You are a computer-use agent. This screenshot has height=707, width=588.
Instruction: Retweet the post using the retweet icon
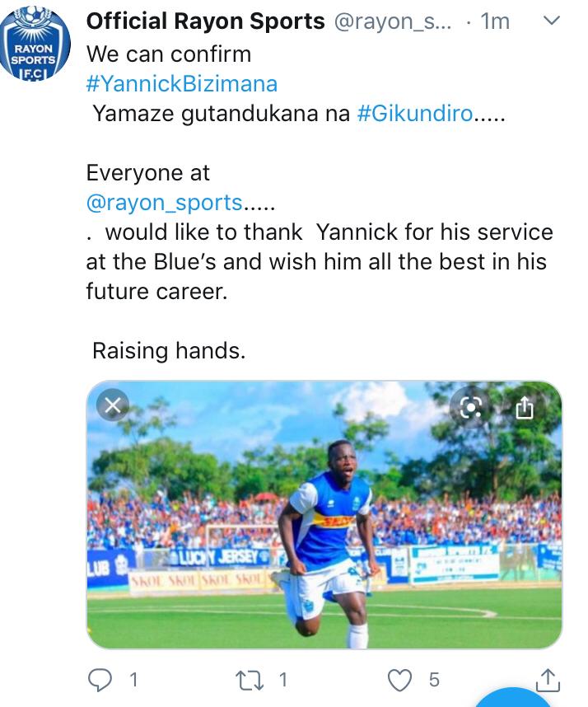250,680
